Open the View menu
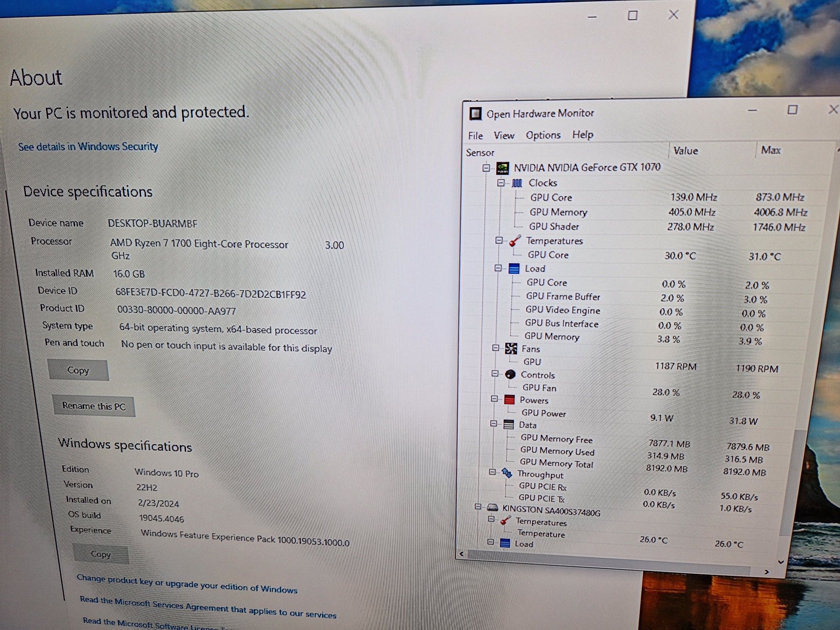Viewport: 840px width, 630px height. (504, 135)
